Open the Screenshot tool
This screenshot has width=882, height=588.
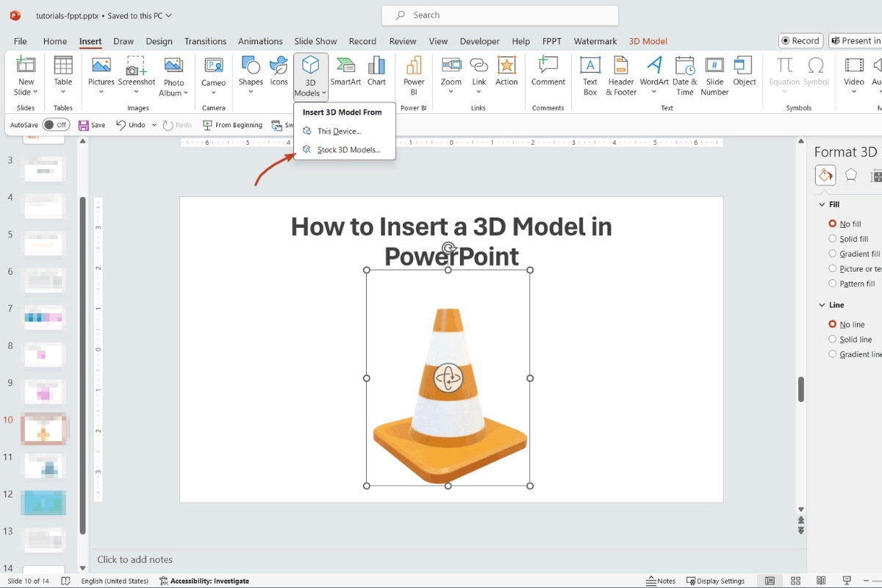137,73
